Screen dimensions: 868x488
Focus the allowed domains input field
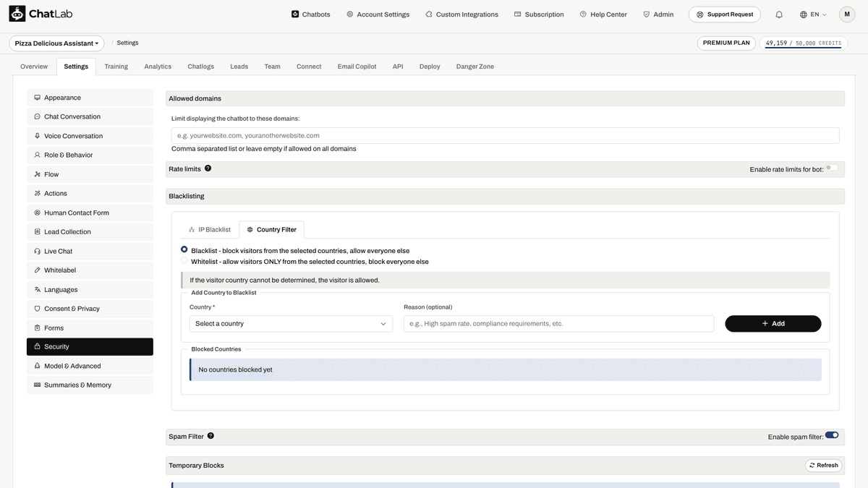point(505,135)
